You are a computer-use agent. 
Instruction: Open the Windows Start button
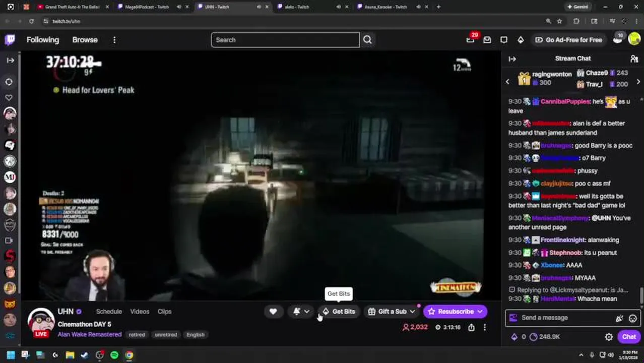click(10, 355)
